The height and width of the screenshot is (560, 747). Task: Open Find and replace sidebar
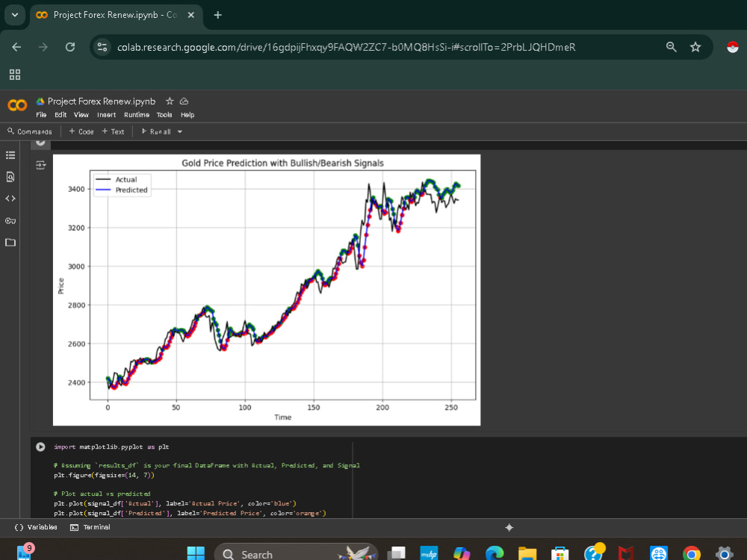coord(10,177)
